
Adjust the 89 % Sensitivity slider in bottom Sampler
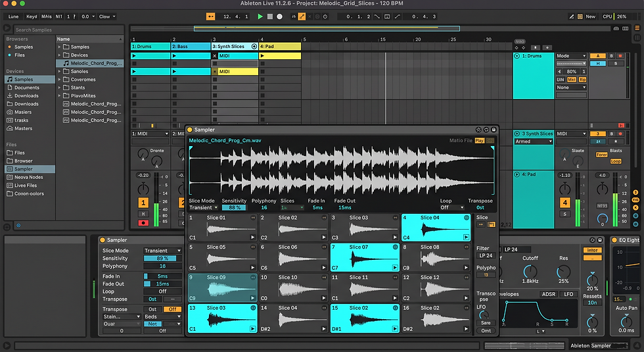[x=162, y=258]
